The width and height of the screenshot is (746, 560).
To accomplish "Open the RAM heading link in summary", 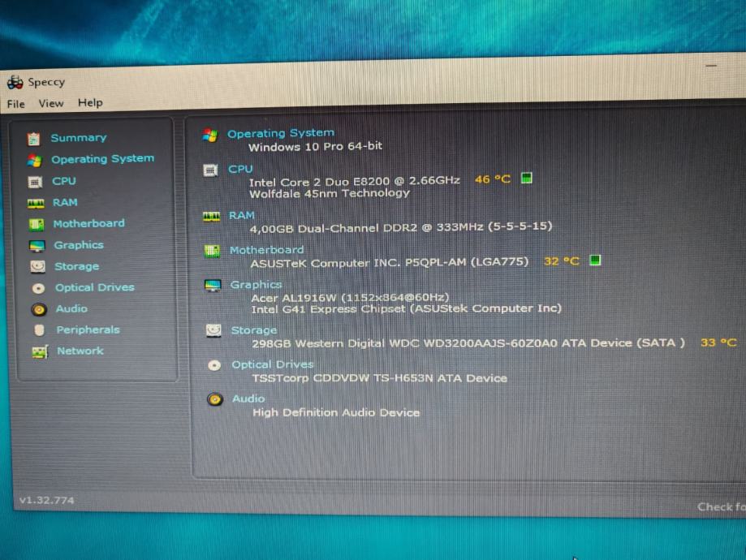I will [x=242, y=215].
